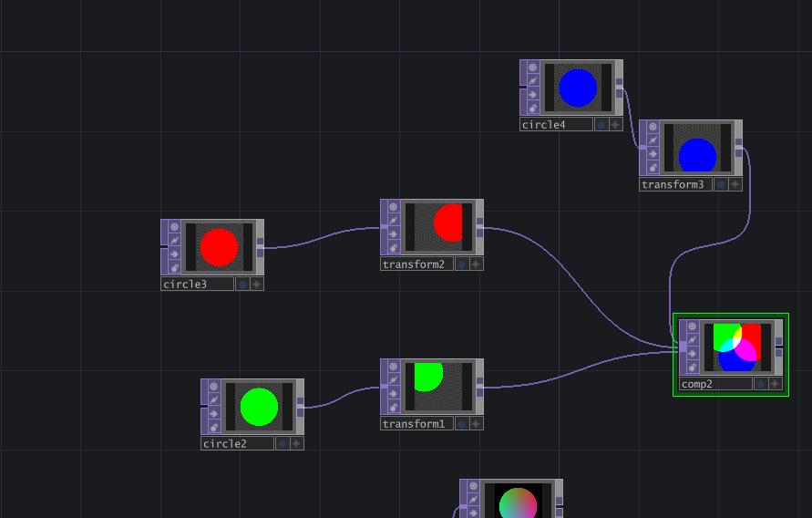The width and height of the screenshot is (812, 518).
Task: Select the transform3 name label
Action: click(x=676, y=184)
